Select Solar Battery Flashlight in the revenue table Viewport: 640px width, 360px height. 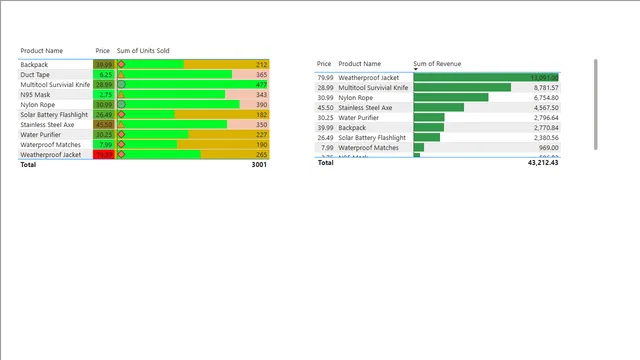[x=372, y=138]
